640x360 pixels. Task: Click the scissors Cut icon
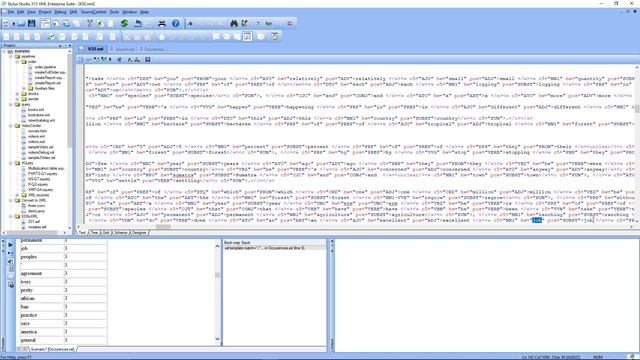pyautogui.click(x=89, y=23)
